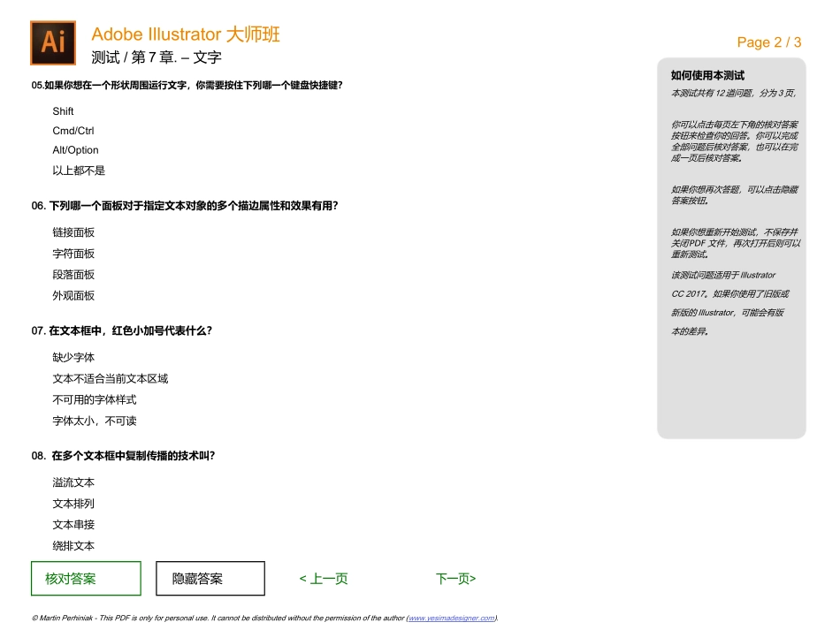
Task: Click the 核对答案 check answers button
Action: (x=86, y=578)
